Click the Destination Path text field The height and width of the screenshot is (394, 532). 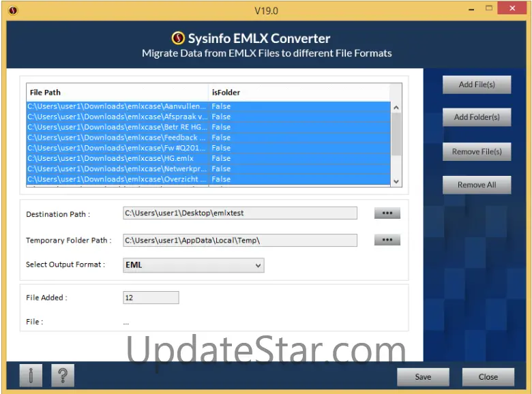(239, 213)
